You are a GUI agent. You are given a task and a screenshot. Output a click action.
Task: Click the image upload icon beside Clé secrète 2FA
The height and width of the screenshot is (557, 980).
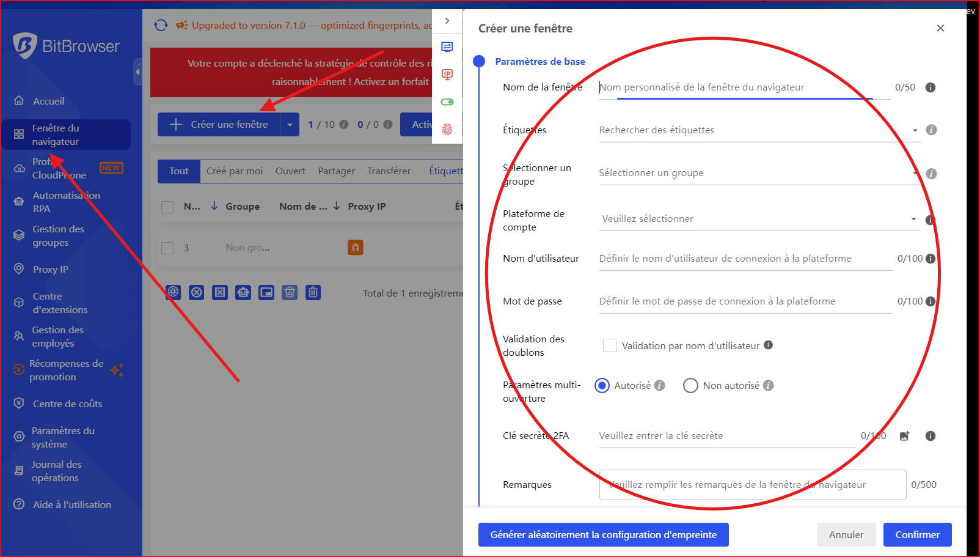point(904,436)
